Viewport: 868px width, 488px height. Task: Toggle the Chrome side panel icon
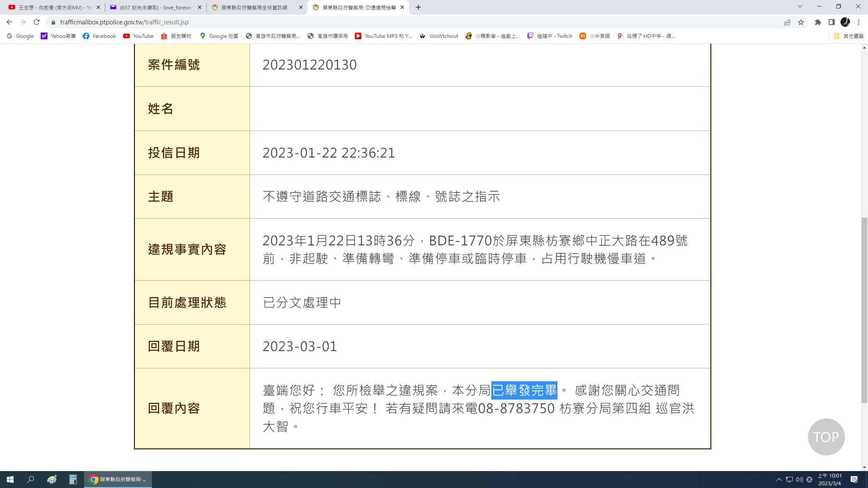click(x=831, y=22)
